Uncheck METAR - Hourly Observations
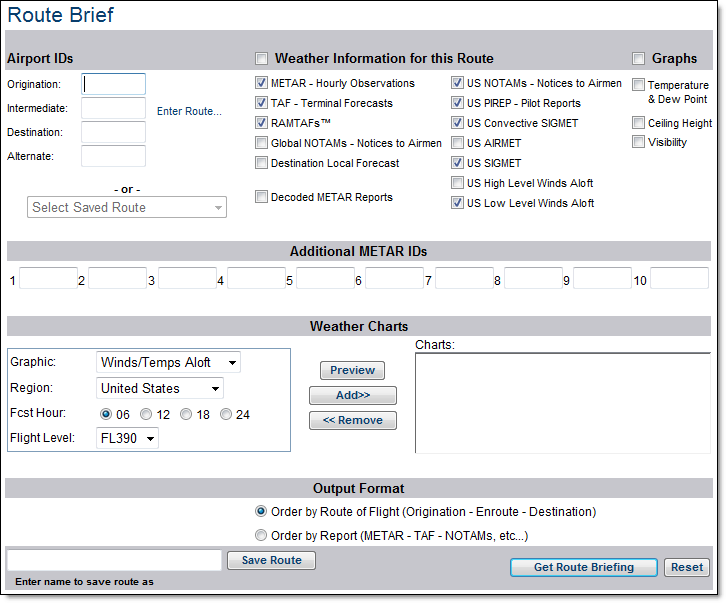726x603 pixels. pyautogui.click(x=262, y=83)
